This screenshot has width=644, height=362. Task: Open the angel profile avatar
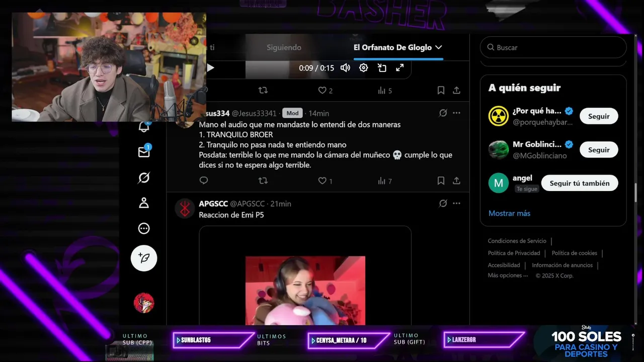pos(498,183)
